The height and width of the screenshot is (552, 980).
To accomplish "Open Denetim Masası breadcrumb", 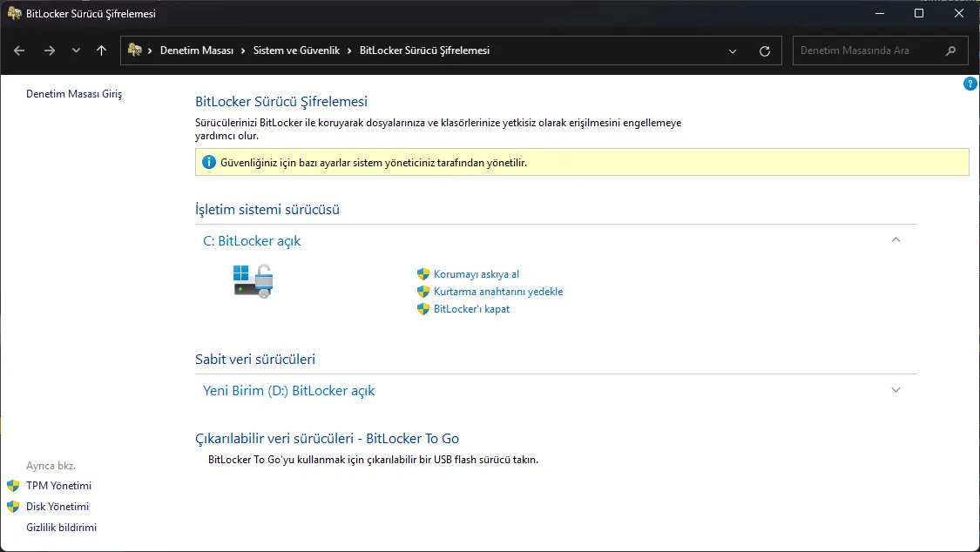I will 197,50.
